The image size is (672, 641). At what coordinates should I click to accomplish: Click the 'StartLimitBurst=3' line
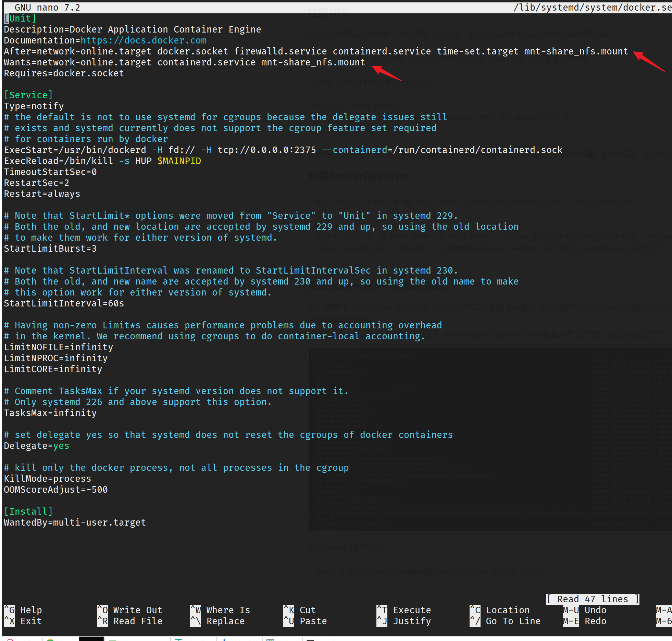(50, 249)
